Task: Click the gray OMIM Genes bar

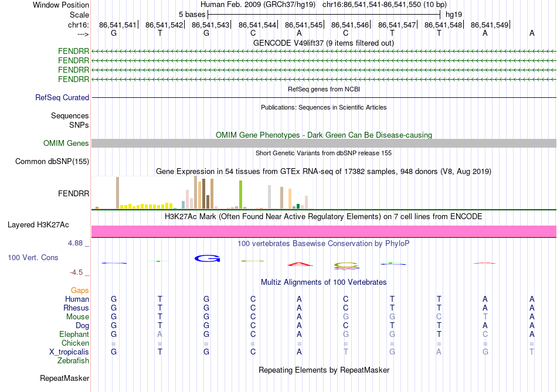Action: pos(324,143)
